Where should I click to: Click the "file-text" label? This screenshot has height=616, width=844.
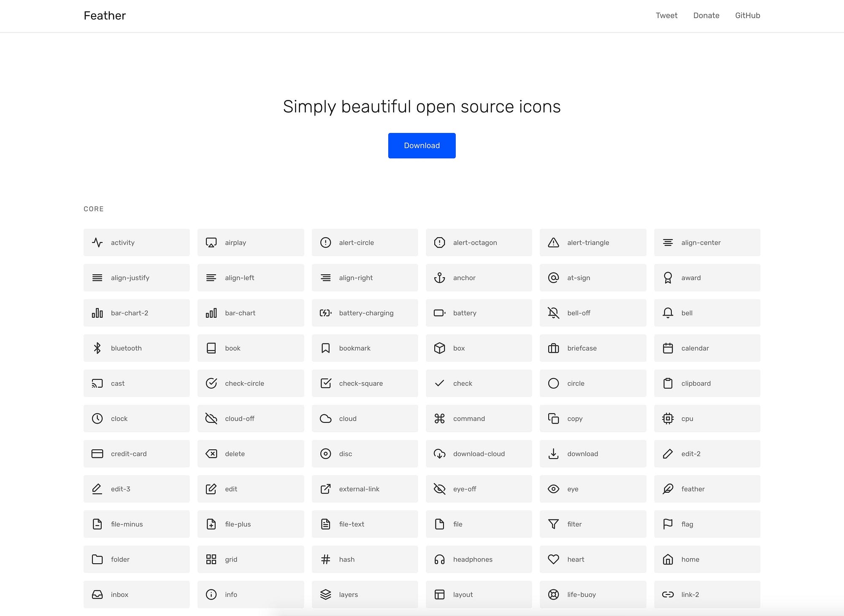[352, 524]
